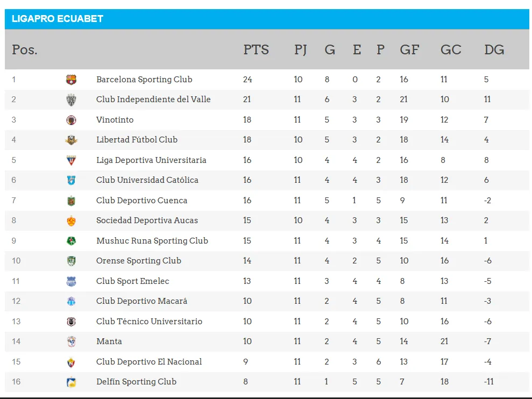
Task: Open the LIGAPRO ECUABET header tab
Action: [58, 19]
